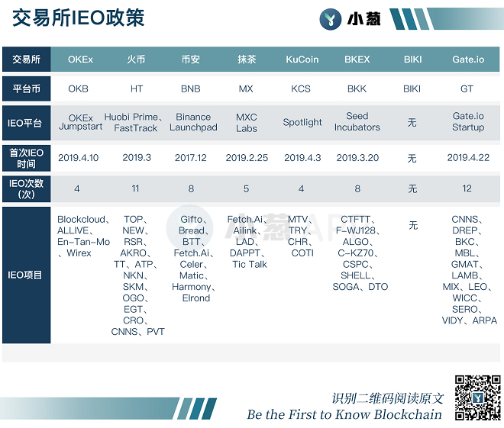
Task: Click the BNB platform token cell
Action: (190, 88)
